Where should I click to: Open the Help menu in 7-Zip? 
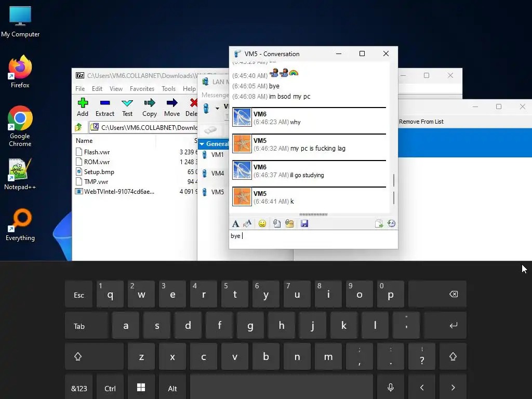point(189,88)
